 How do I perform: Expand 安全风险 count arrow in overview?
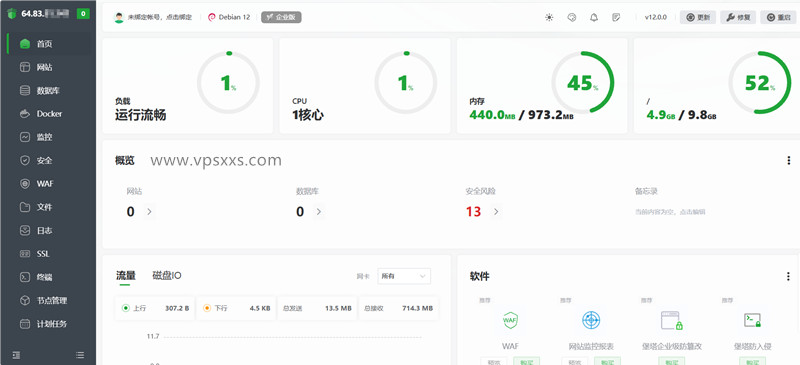pyautogui.click(x=496, y=211)
